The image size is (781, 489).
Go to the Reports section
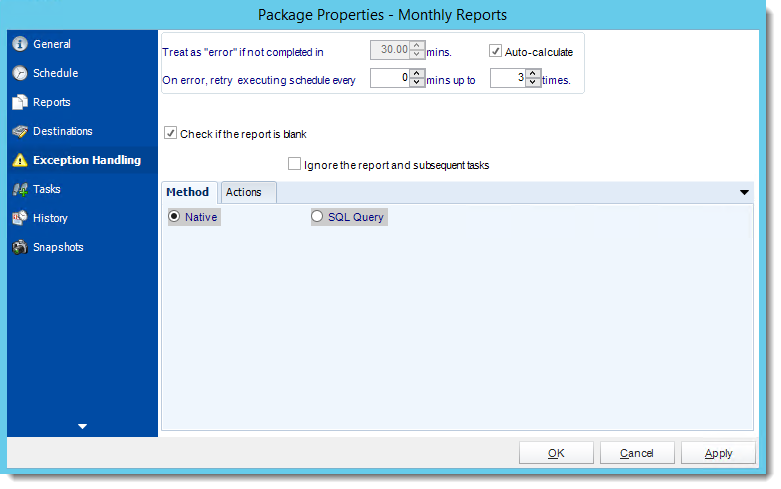pyautogui.click(x=82, y=102)
